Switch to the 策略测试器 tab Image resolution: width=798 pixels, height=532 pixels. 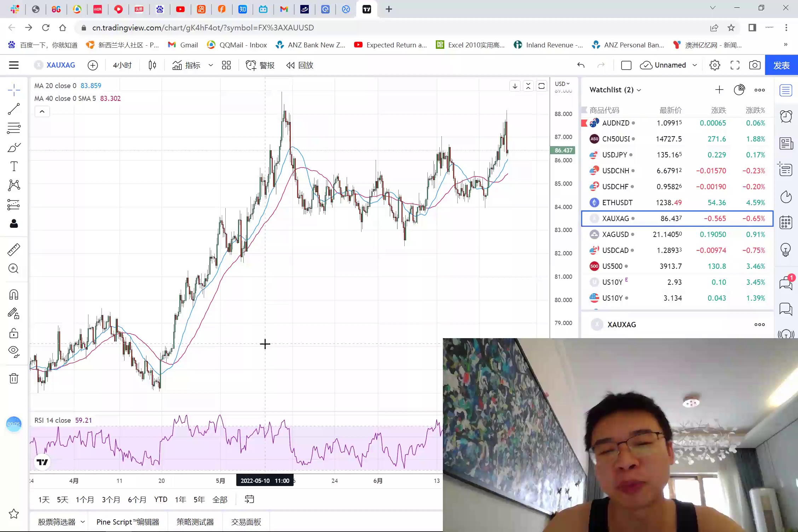195,522
